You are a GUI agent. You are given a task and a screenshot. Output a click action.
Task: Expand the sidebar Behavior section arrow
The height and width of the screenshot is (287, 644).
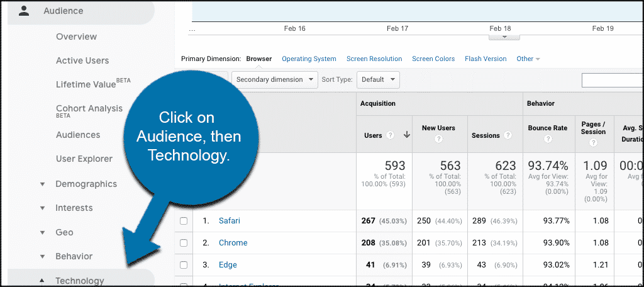pyautogui.click(x=42, y=257)
